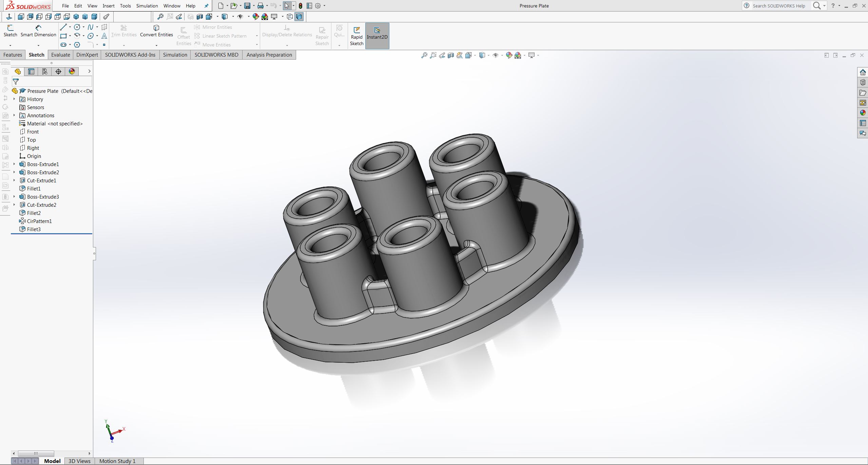Click Zoom to Fit in heads-up toolbar
868x465 pixels.
[424, 55]
